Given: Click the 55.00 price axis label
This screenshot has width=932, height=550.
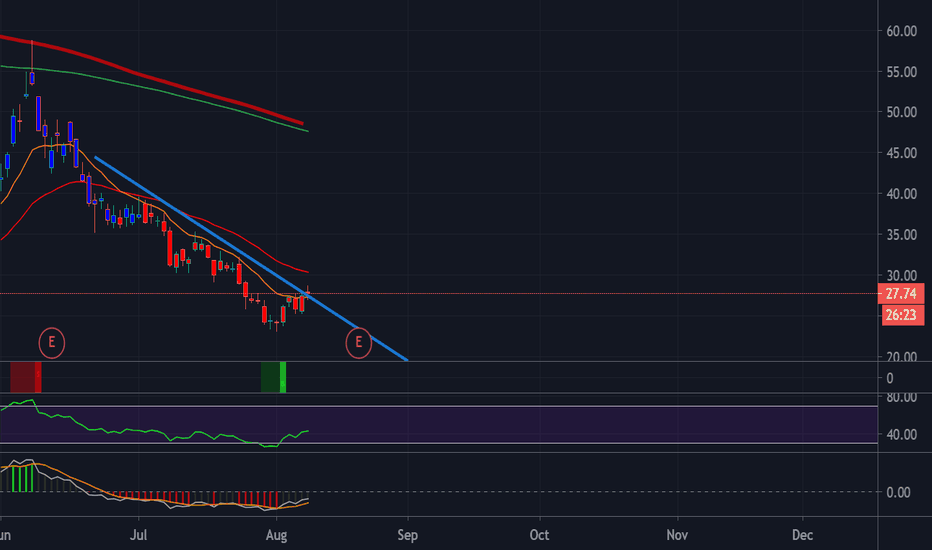Looking at the screenshot, I should click(901, 72).
